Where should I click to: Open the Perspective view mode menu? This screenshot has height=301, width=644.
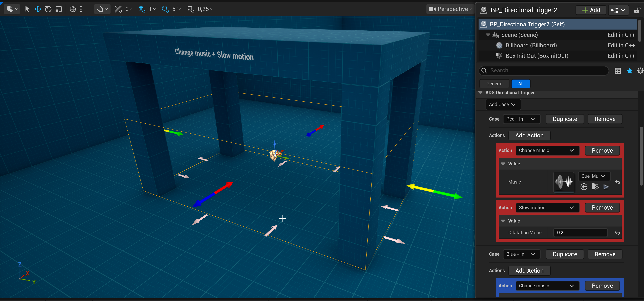pyautogui.click(x=450, y=9)
